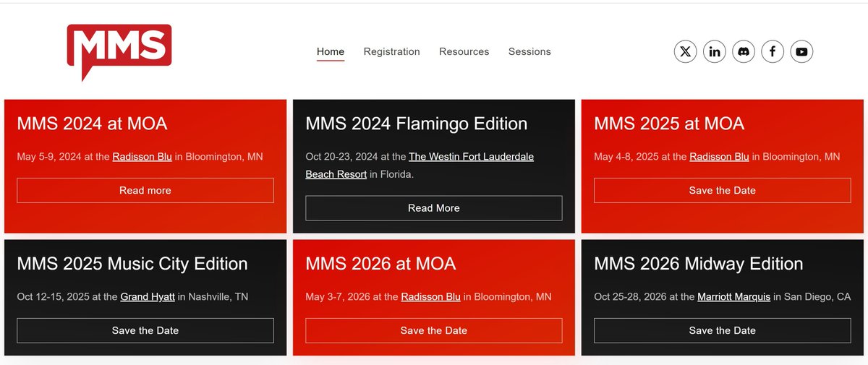
Task: Open the Discord social icon
Action: click(x=744, y=51)
